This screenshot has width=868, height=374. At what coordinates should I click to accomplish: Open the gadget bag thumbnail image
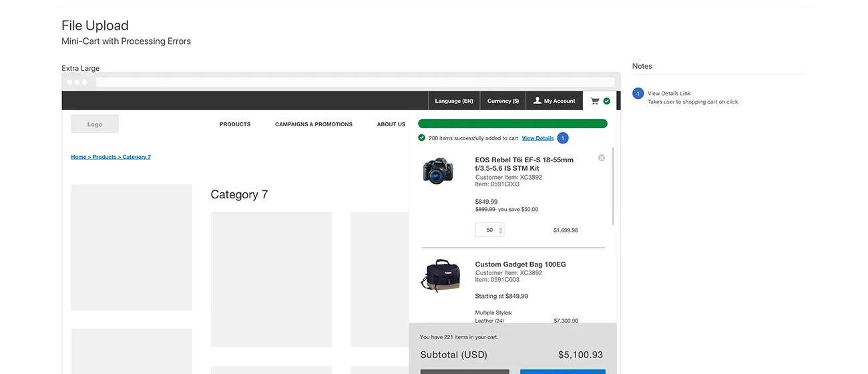click(x=441, y=275)
